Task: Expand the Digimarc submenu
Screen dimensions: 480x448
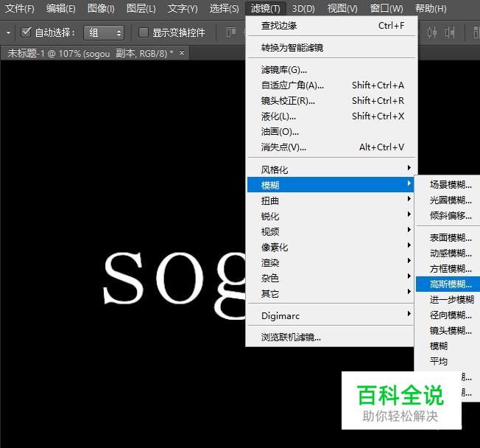Action: coord(331,315)
